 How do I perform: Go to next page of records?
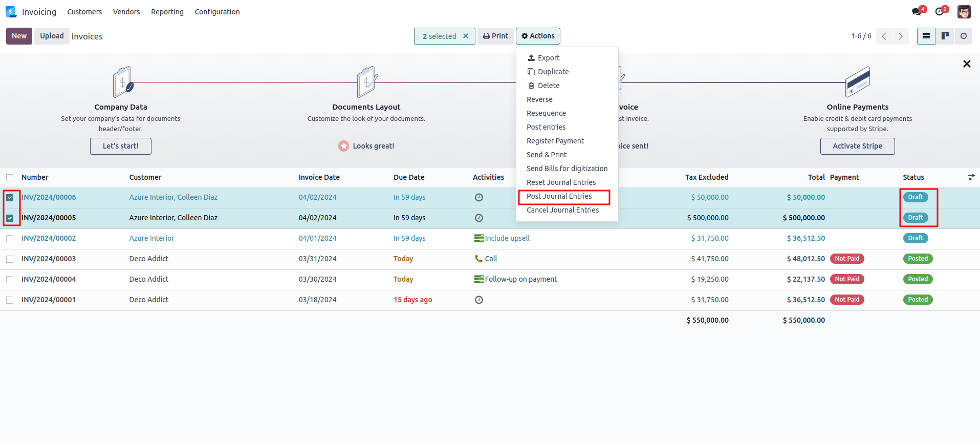900,36
